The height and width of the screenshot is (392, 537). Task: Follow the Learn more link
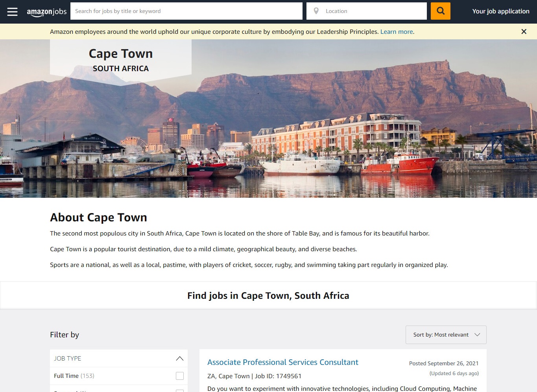[x=396, y=32]
